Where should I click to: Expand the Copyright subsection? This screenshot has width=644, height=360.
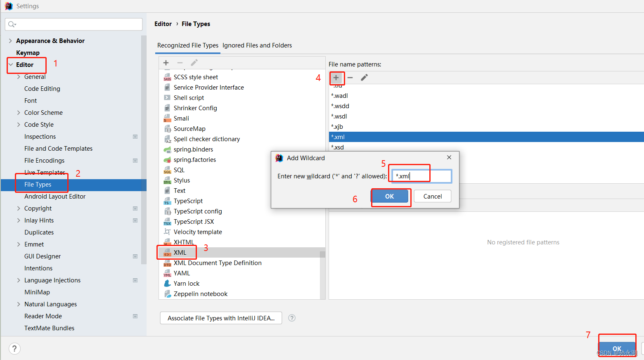point(19,208)
